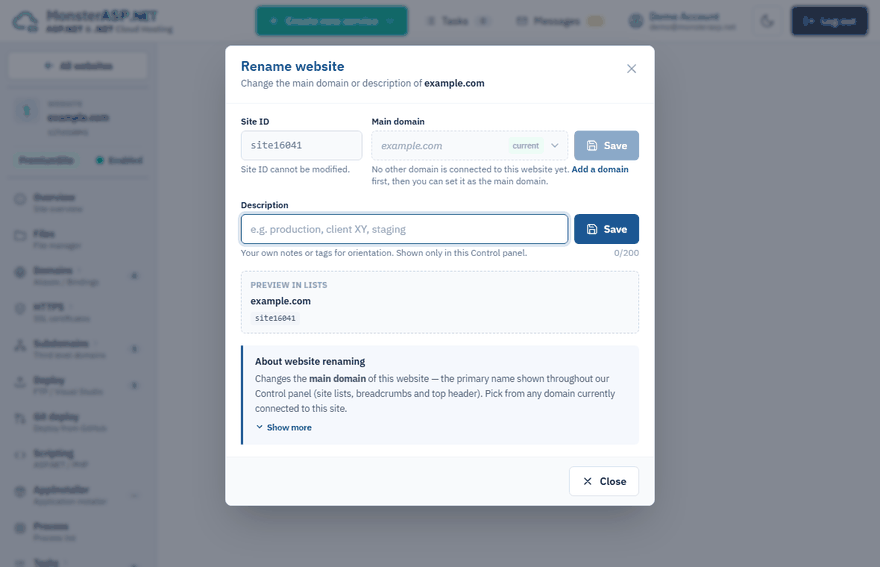Open the Files sidebar folder icon
The width and height of the screenshot is (880, 567).
pyautogui.click(x=20, y=235)
